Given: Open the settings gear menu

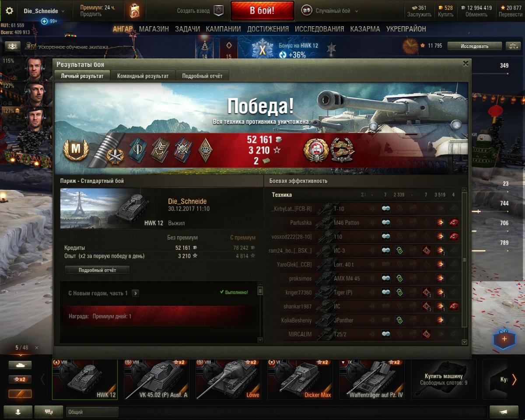Looking at the screenshot, I should [x=9, y=11].
